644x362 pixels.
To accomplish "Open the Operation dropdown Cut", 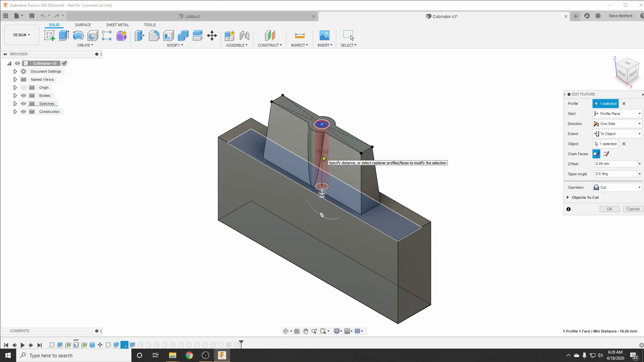I will tap(618, 187).
